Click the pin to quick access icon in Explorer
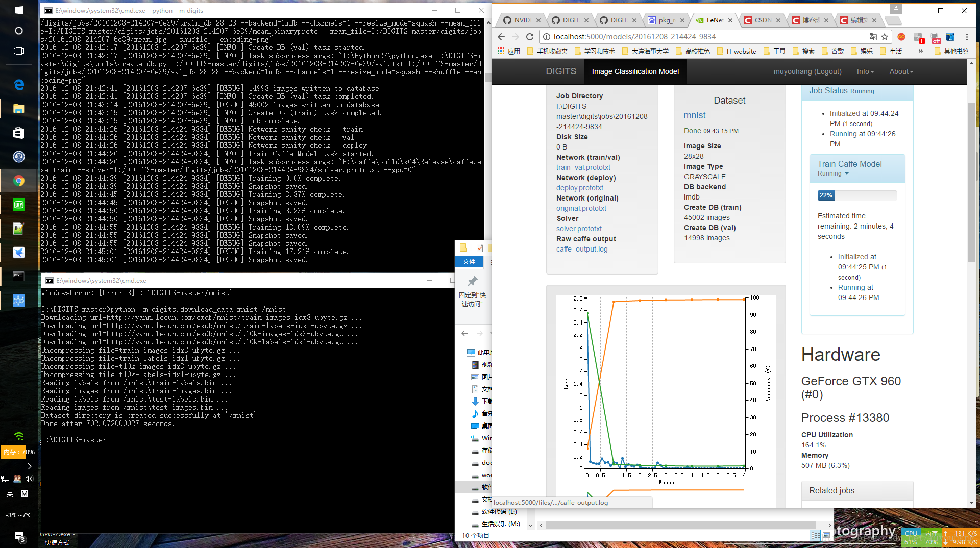The image size is (980, 548). (x=472, y=281)
